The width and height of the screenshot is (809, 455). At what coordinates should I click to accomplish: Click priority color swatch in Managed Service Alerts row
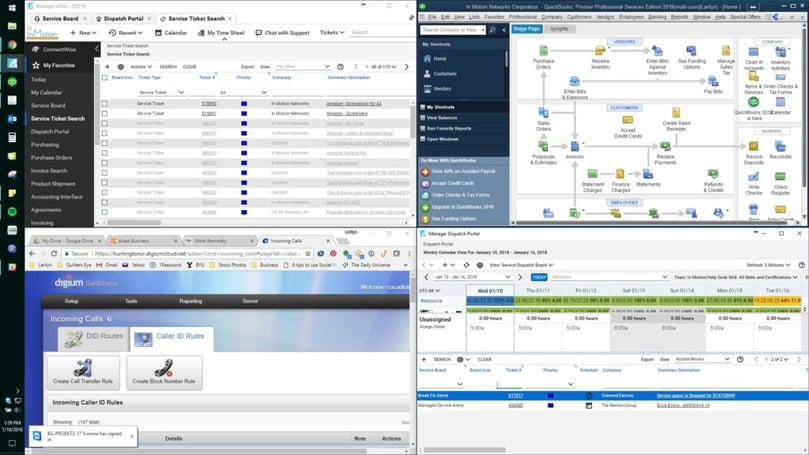pos(550,405)
